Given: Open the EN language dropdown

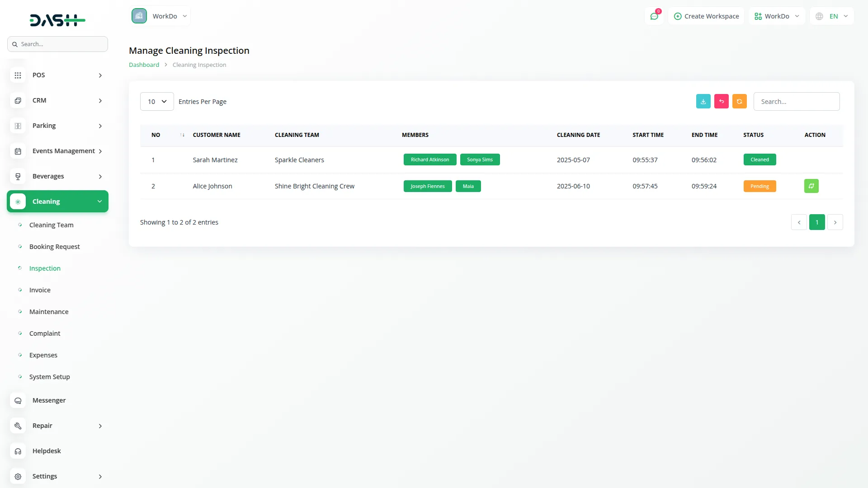Looking at the screenshot, I should click(x=833, y=16).
